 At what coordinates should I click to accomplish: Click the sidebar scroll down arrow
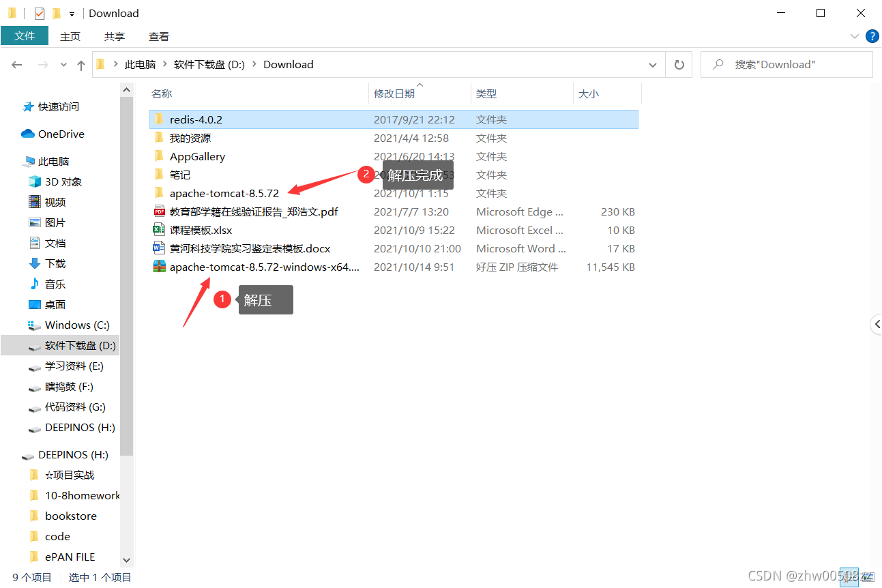pyautogui.click(x=126, y=559)
